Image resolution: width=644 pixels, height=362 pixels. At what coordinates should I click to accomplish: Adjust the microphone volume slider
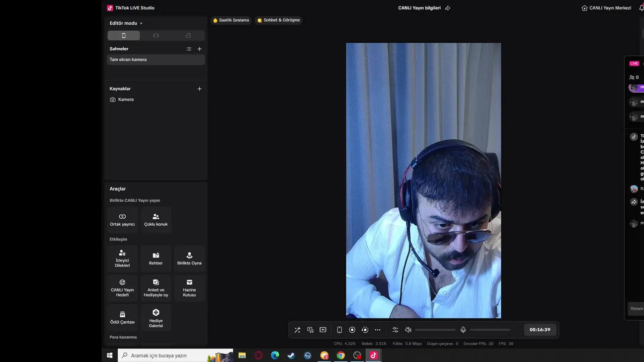coord(490,330)
